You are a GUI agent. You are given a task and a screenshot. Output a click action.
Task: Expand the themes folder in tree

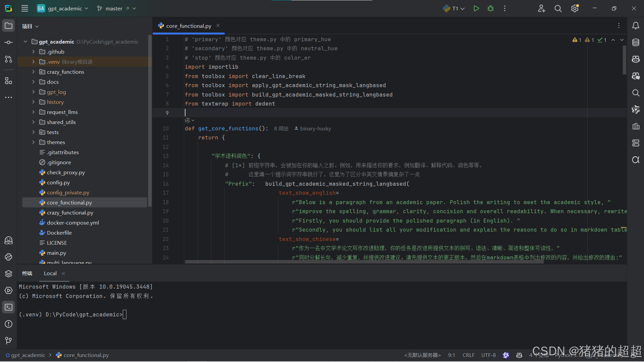coord(33,142)
